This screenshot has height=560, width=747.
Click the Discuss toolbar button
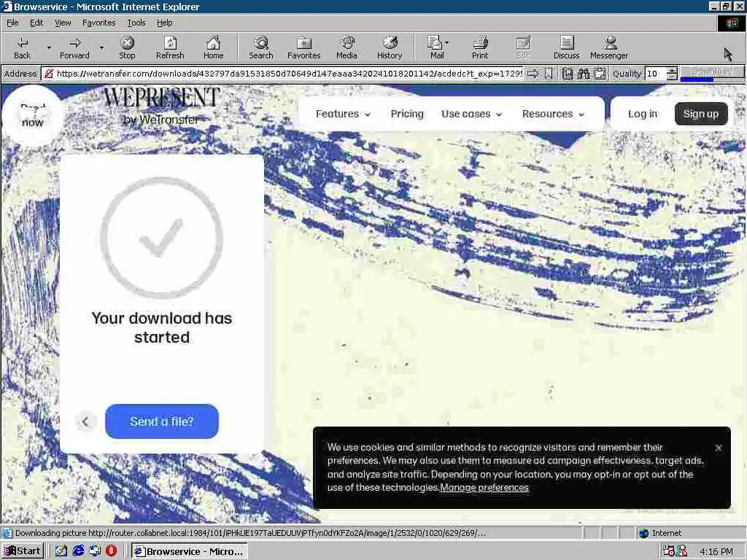pos(567,47)
